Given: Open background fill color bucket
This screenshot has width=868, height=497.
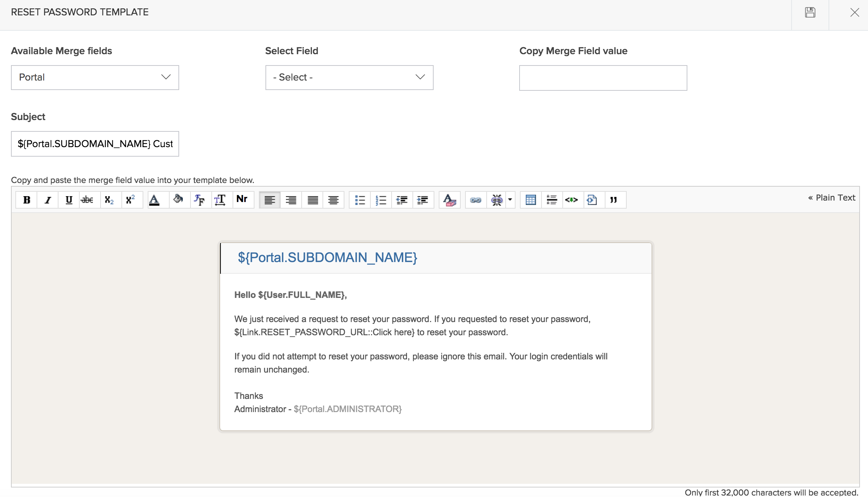Looking at the screenshot, I should pos(178,200).
